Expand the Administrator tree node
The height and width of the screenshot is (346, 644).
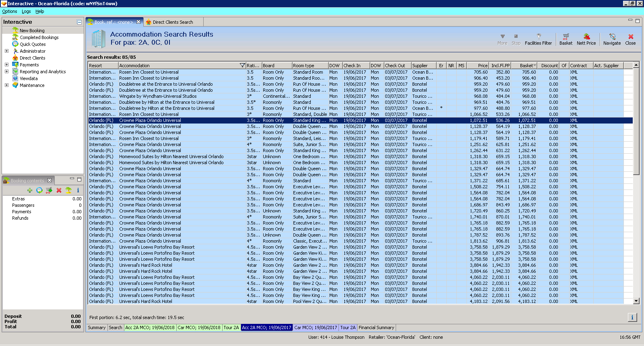click(6, 51)
